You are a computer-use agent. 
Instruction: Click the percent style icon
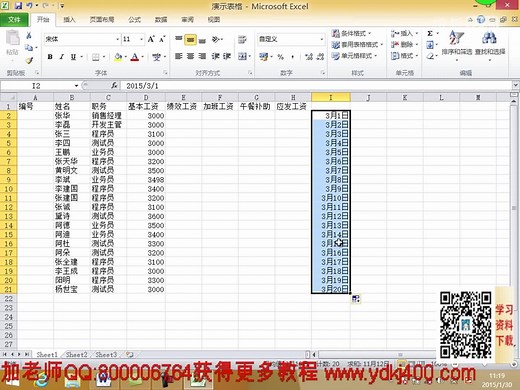280,57
